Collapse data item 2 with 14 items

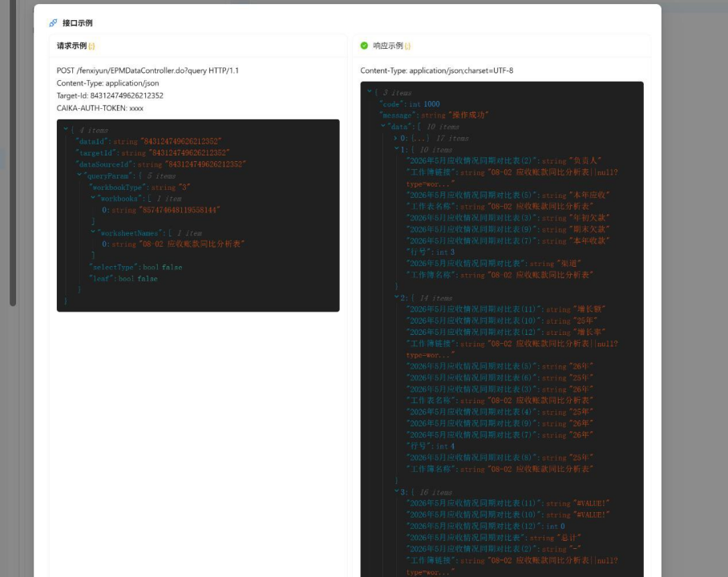[397, 297]
